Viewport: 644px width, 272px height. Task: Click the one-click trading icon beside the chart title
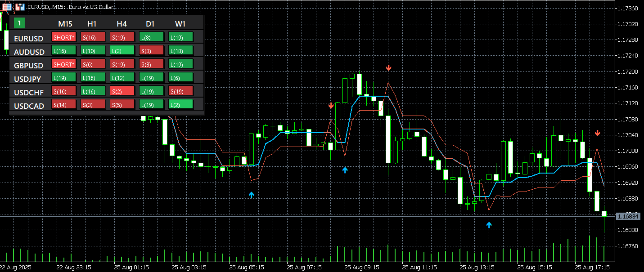[20, 7]
